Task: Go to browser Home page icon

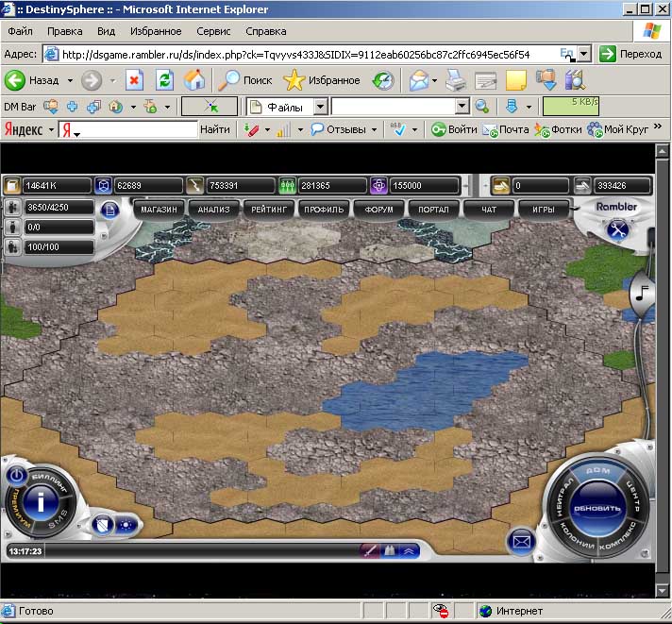Action: coord(194,80)
